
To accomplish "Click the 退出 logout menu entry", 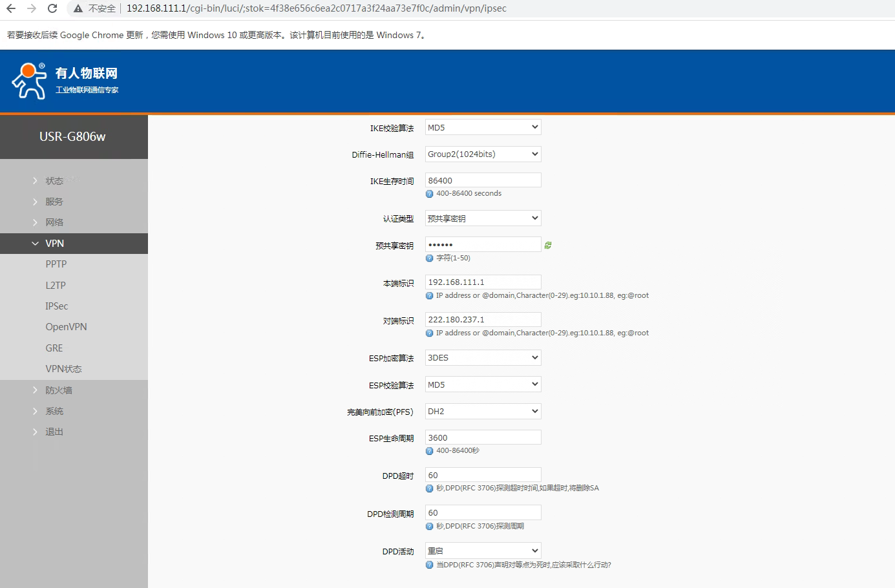I will click(x=54, y=432).
